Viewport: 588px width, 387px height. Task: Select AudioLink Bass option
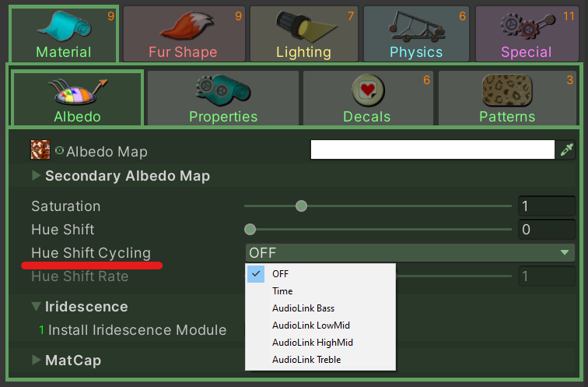pyautogui.click(x=320, y=308)
